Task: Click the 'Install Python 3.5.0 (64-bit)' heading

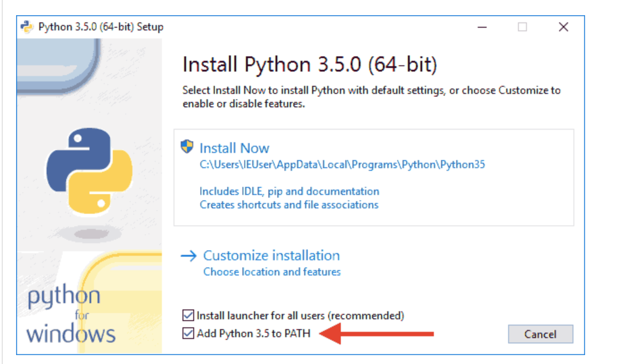Action: point(310,64)
